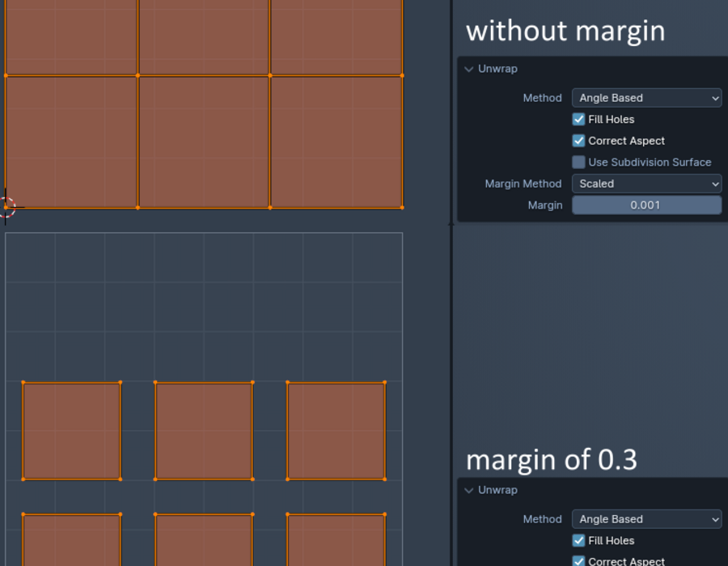Uncheck Correct Aspect in the lower Unwrap panel
Image resolution: width=728 pixels, height=566 pixels.
click(578, 561)
